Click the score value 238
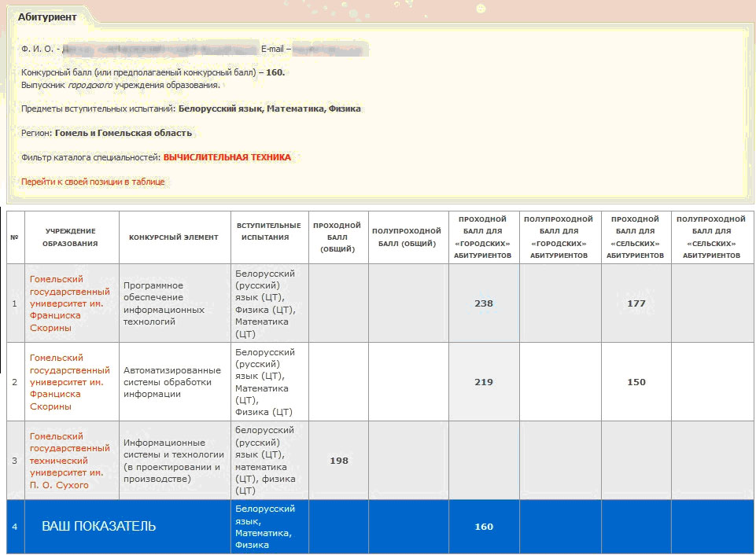The width and height of the screenshot is (756, 555). click(x=484, y=303)
